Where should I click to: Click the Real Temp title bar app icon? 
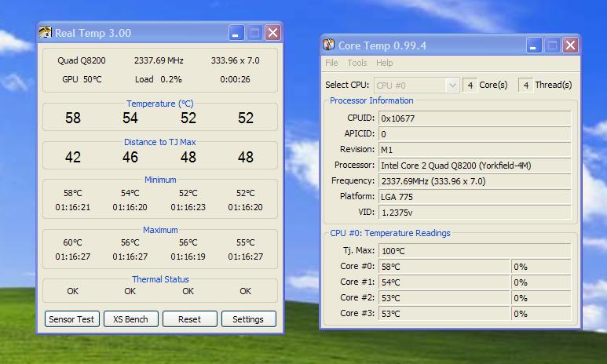pos(46,32)
